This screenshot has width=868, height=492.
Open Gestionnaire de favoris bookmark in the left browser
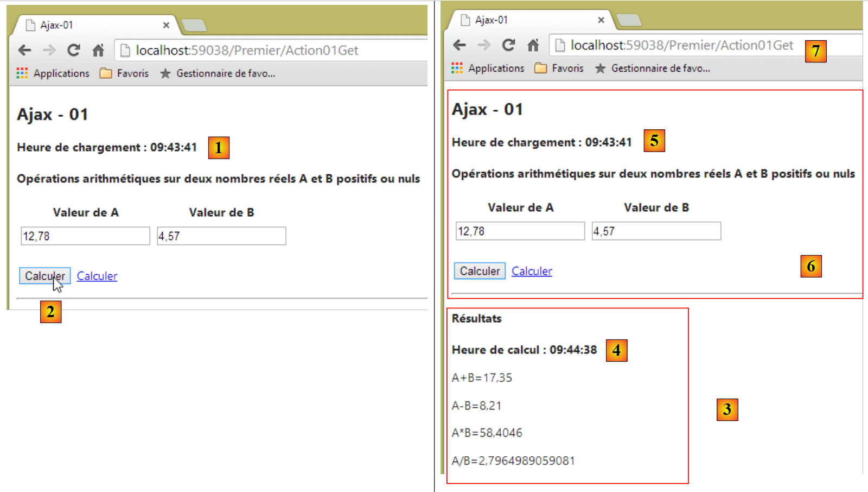(218, 73)
